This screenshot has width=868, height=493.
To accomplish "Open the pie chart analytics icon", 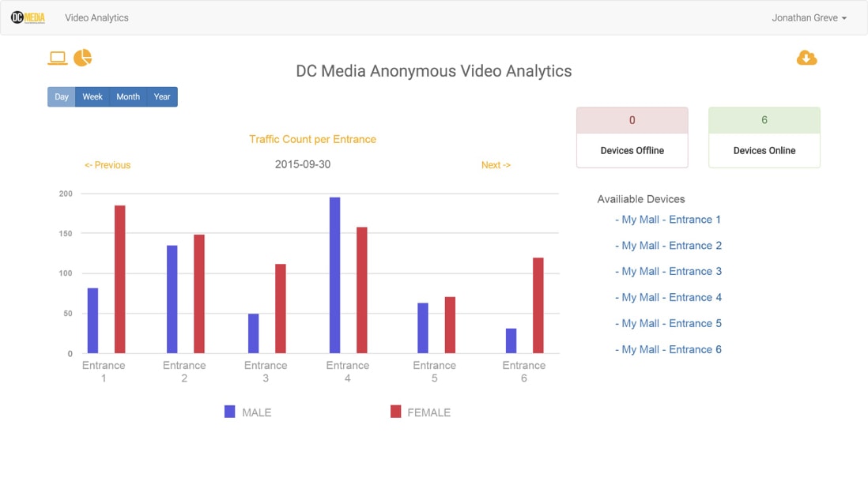I will (82, 58).
